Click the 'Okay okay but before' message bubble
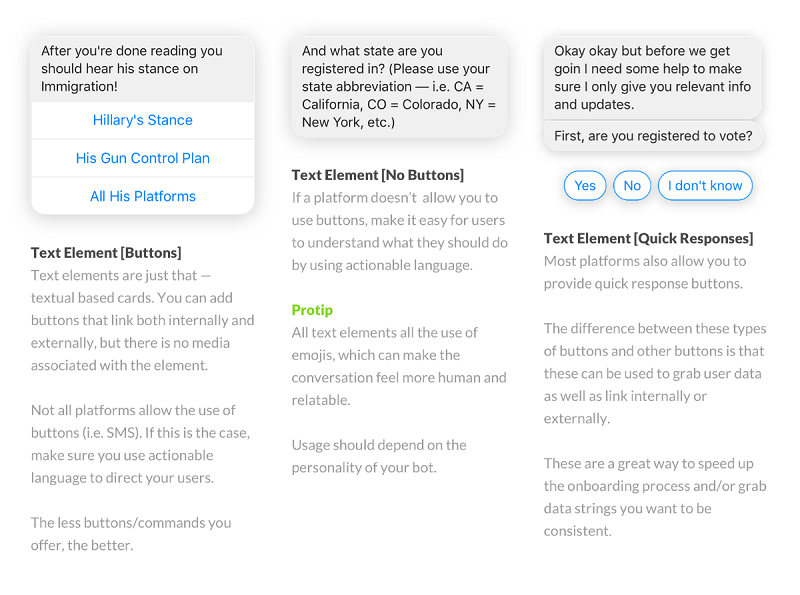 (x=653, y=78)
